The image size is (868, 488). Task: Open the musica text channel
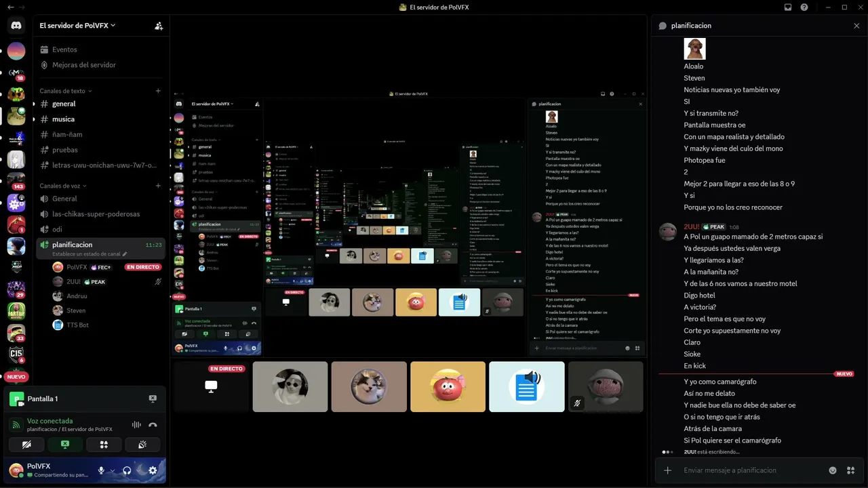click(64, 119)
